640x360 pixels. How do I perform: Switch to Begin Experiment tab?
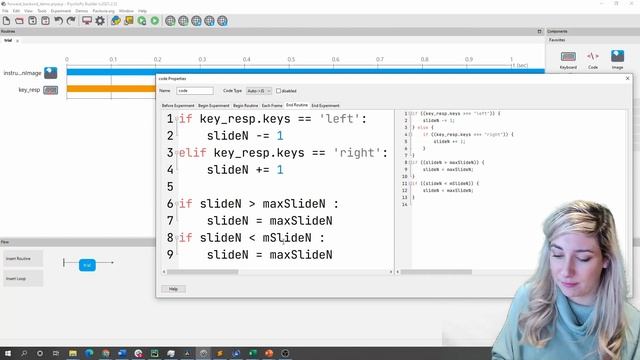tap(213, 106)
